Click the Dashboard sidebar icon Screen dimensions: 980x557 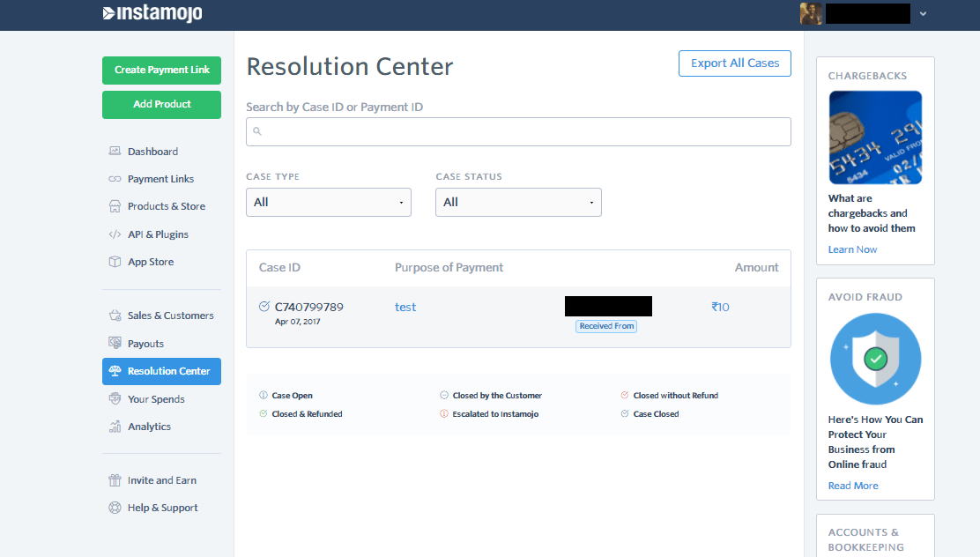click(x=115, y=151)
